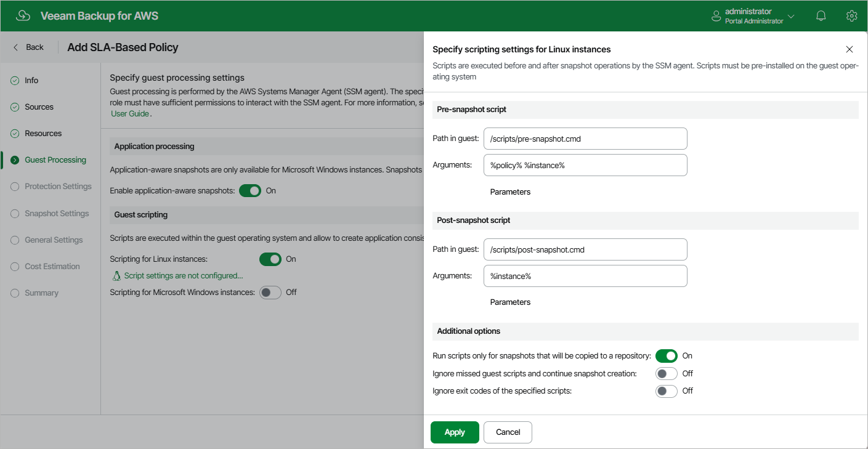868x449 pixels.
Task: Click the Back arrow icon
Action: click(x=16, y=47)
